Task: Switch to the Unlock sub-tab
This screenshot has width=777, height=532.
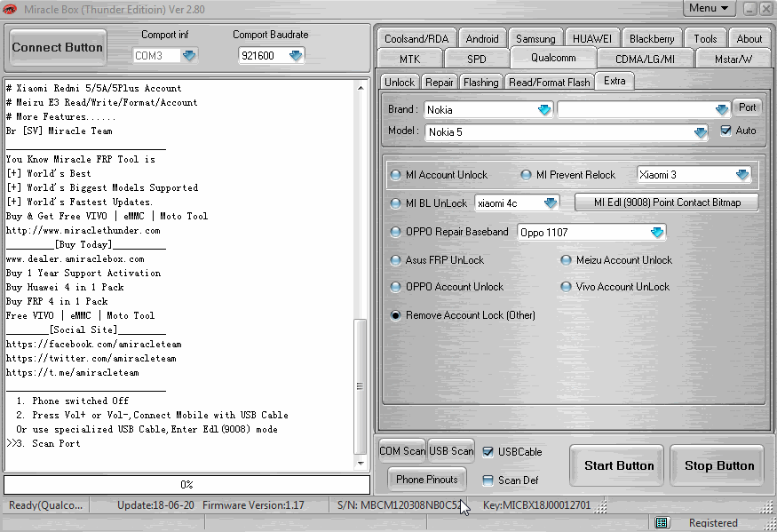Action: point(400,83)
